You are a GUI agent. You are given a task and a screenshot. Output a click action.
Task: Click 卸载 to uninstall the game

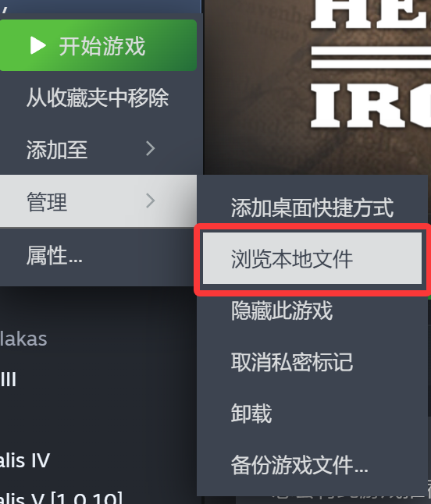click(312, 413)
